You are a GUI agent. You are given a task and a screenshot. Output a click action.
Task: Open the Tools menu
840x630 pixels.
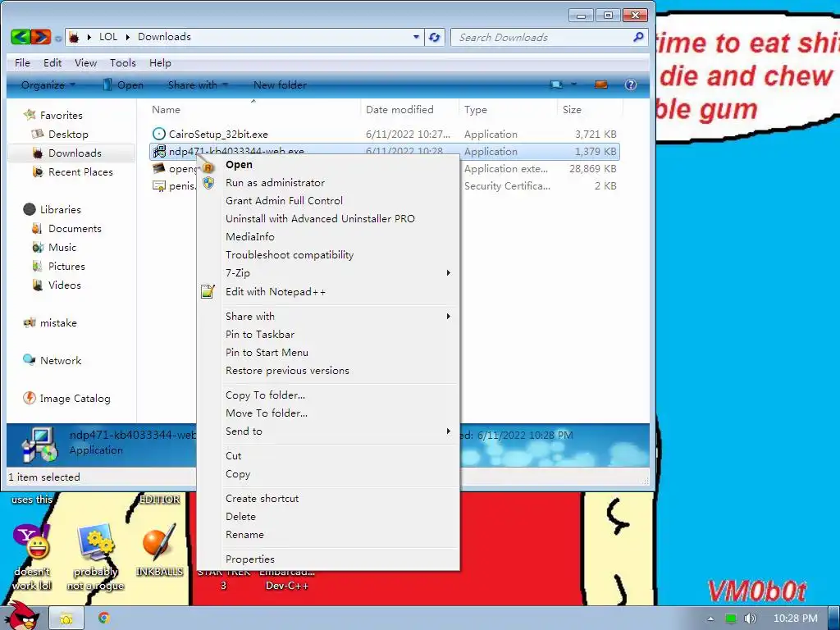pos(123,62)
